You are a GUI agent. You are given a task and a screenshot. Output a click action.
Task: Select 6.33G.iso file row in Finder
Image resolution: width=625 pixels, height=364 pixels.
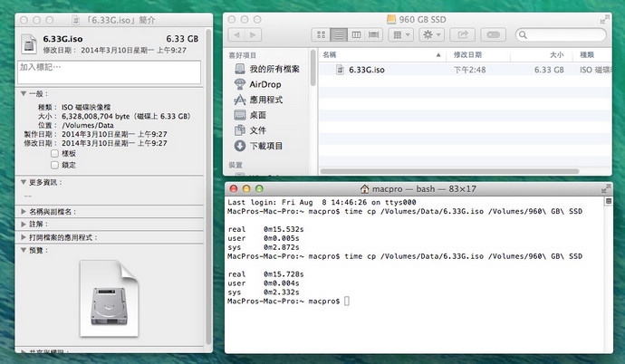click(x=466, y=70)
